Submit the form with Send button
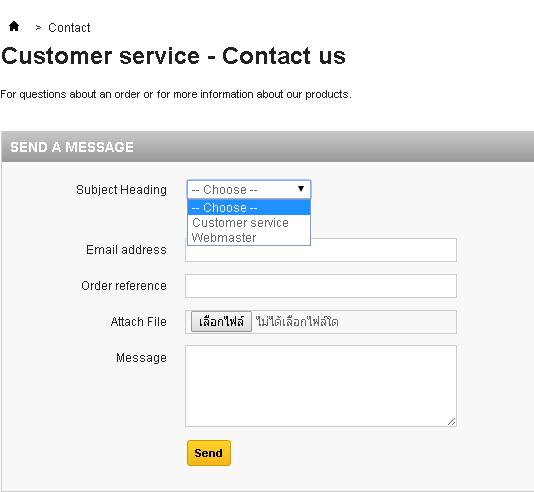The height and width of the screenshot is (492, 534). (x=209, y=453)
